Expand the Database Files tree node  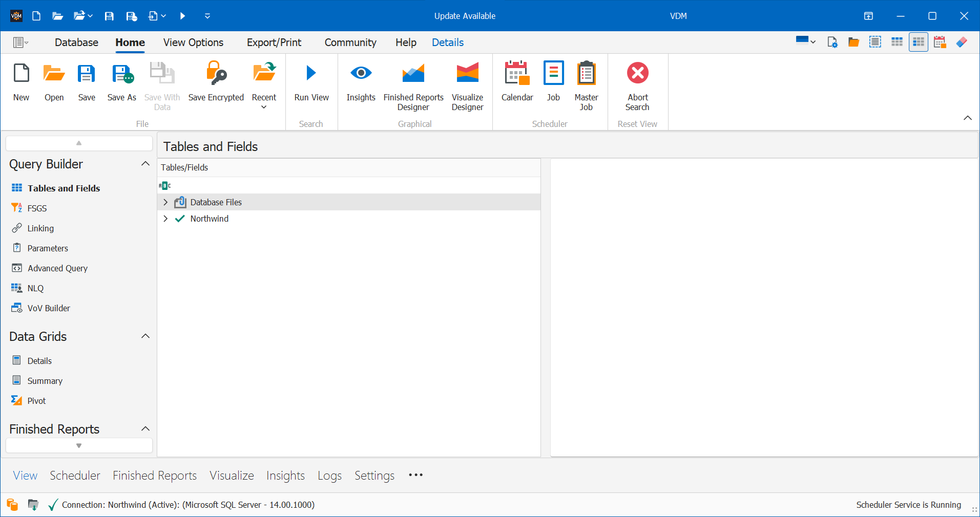click(x=165, y=202)
